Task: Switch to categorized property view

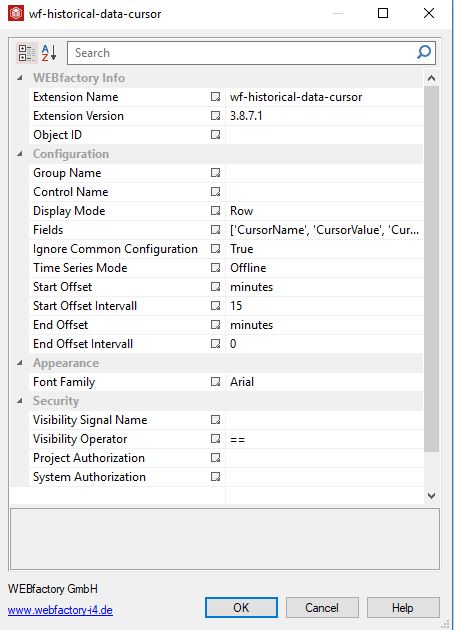Action: coord(27,53)
